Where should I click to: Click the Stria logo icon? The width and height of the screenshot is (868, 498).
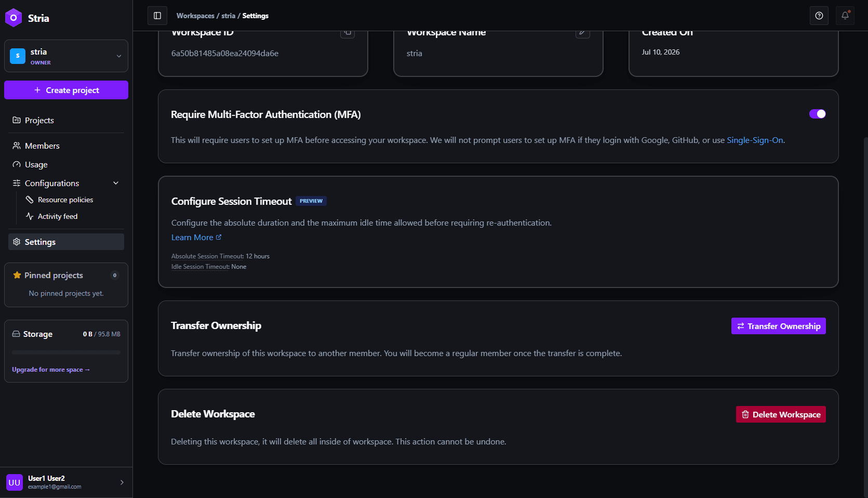(x=14, y=18)
